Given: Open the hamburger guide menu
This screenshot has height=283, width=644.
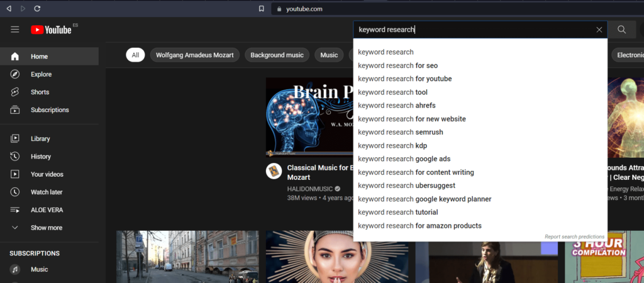Looking at the screenshot, I should click(15, 30).
